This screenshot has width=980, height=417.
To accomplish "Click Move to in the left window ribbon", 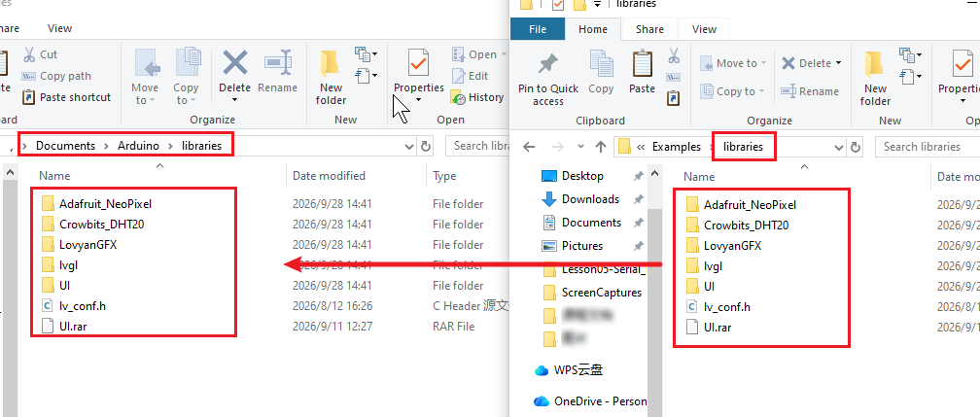I will (x=145, y=76).
